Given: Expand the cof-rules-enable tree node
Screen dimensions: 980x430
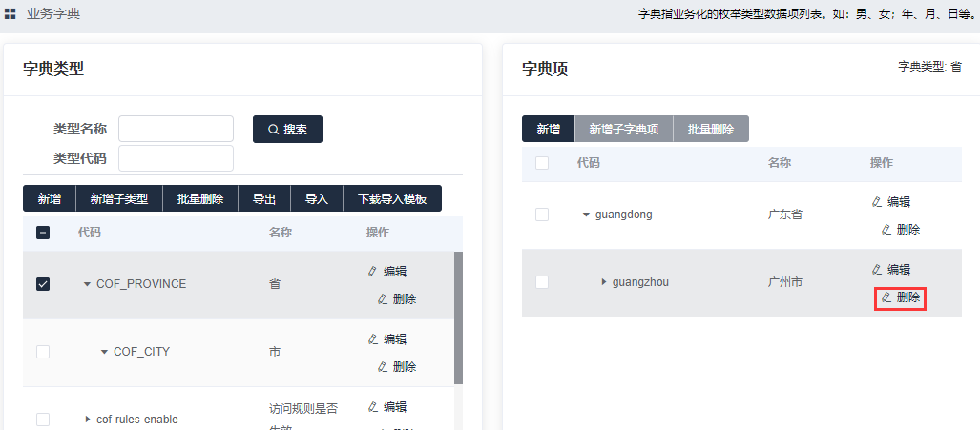Looking at the screenshot, I should (x=87, y=420).
